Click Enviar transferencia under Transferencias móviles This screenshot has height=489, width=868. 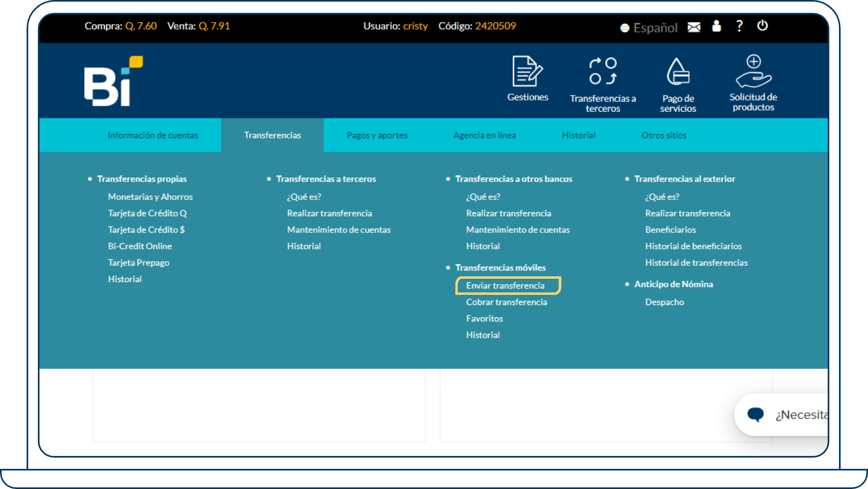(x=505, y=286)
